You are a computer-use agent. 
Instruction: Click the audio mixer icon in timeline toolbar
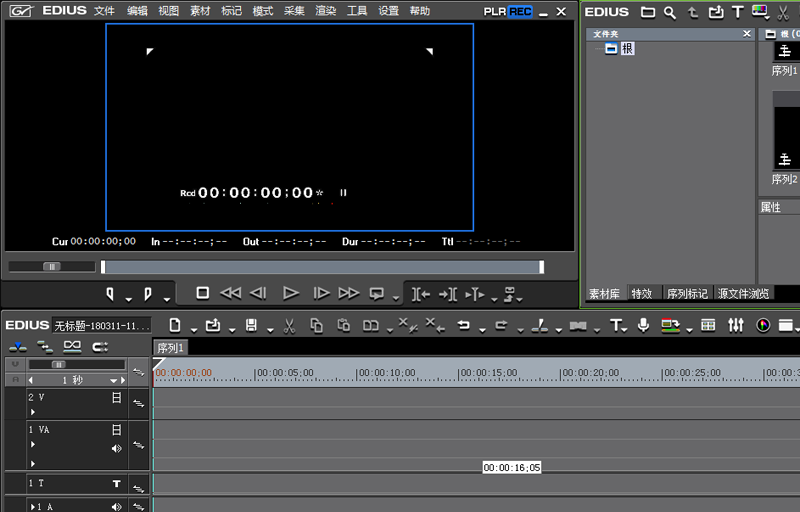(736, 325)
